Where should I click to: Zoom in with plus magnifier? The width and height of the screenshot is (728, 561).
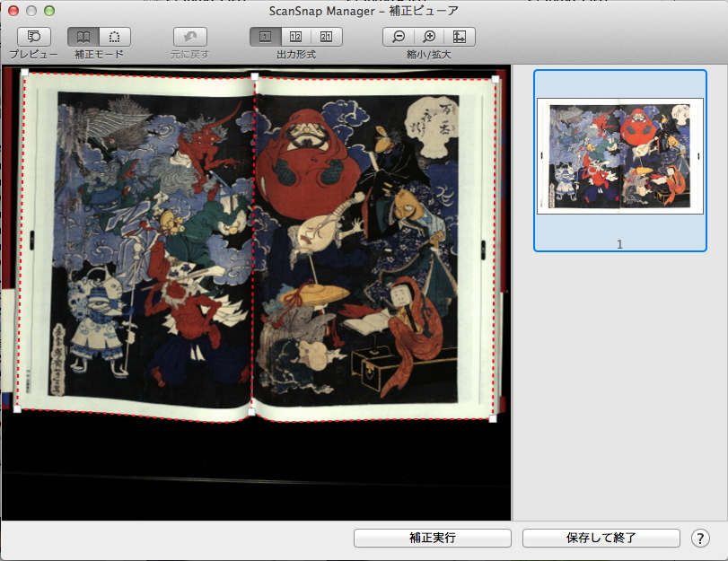coord(429,37)
